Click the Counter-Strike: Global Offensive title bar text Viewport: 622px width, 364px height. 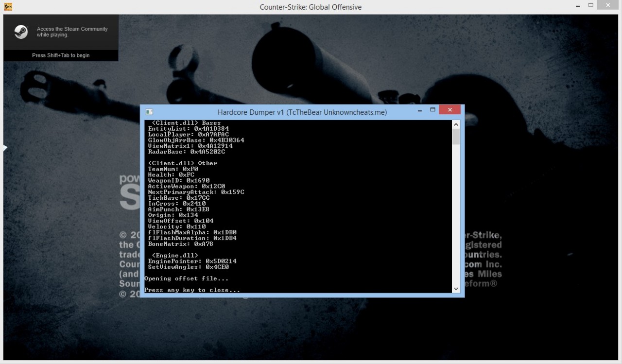(311, 7)
